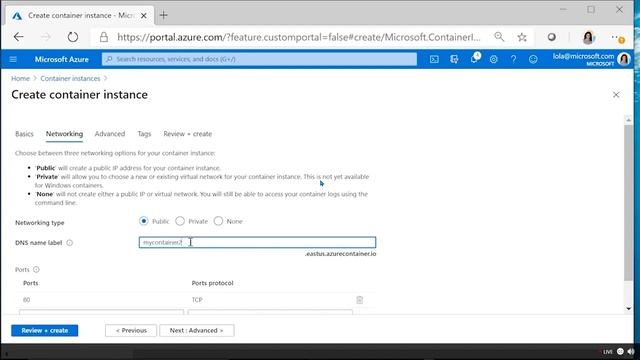Switch to the Advanced tab
Screen dimensions: 640x360
[x=110, y=134]
